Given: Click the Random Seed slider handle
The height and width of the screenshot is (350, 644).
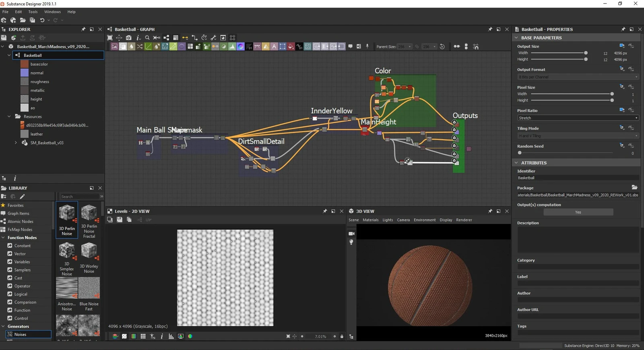Looking at the screenshot, I should pyautogui.click(x=520, y=153).
